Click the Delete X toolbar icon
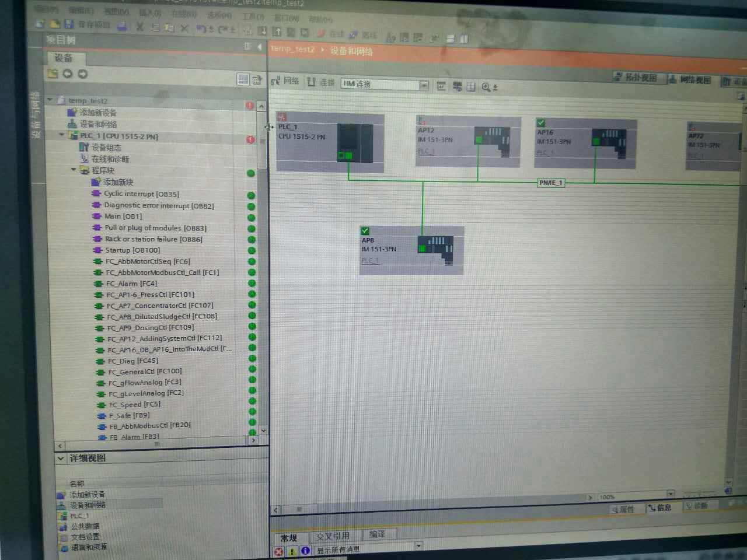Screen dimensions: 747x560 184,27
